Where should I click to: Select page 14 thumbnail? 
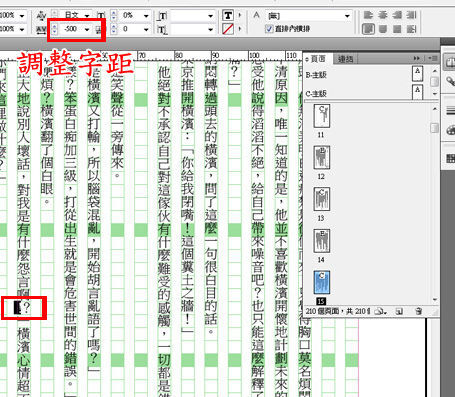click(x=322, y=241)
